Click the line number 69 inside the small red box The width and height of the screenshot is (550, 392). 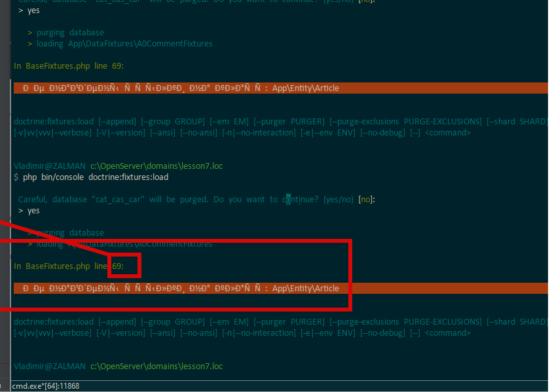(x=117, y=266)
